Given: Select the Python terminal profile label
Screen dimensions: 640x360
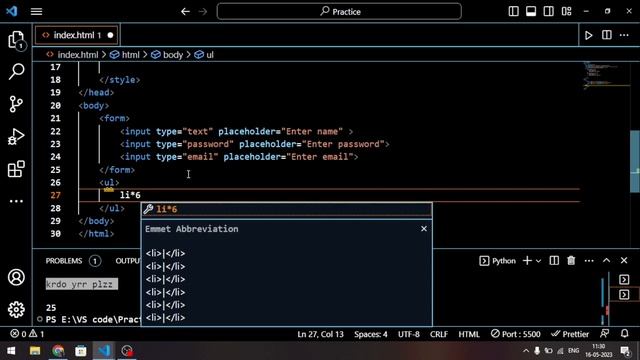Looking at the screenshot, I should (497, 261).
